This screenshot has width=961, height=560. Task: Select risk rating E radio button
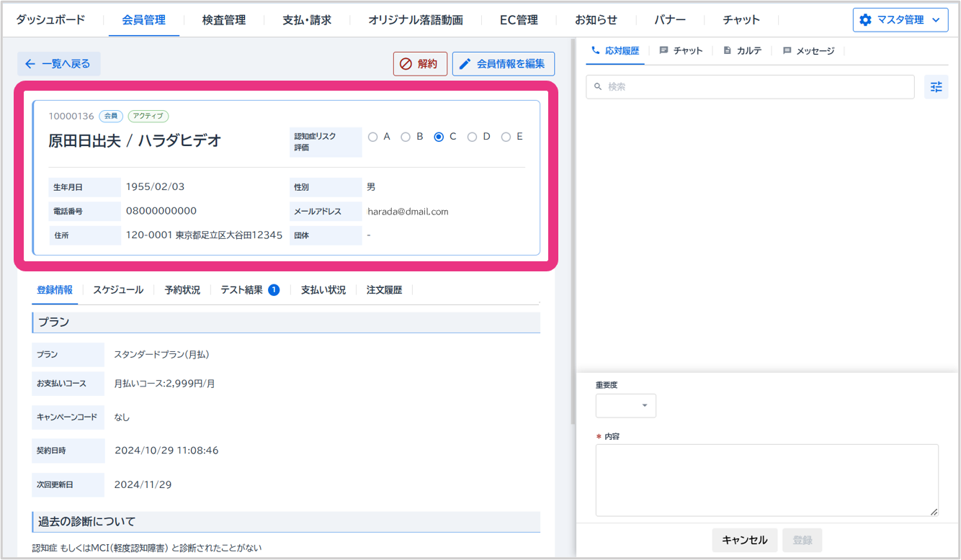506,137
